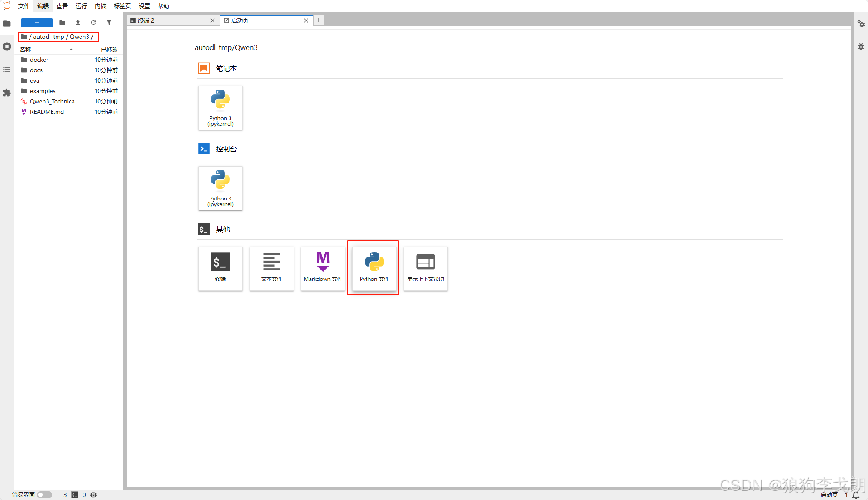Sort files by the name column header
Image resolution: width=868 pixels, height=500 pixels.
coord(25,50)
